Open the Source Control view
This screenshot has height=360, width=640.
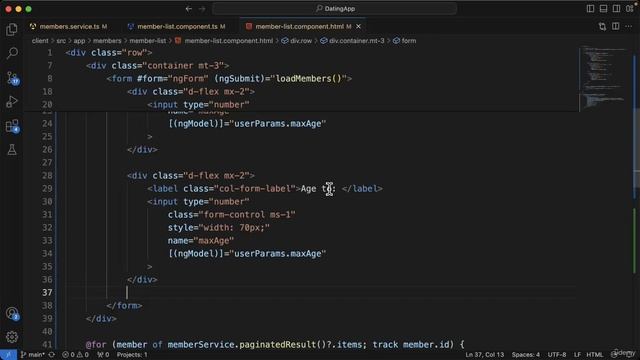point(12,78)
